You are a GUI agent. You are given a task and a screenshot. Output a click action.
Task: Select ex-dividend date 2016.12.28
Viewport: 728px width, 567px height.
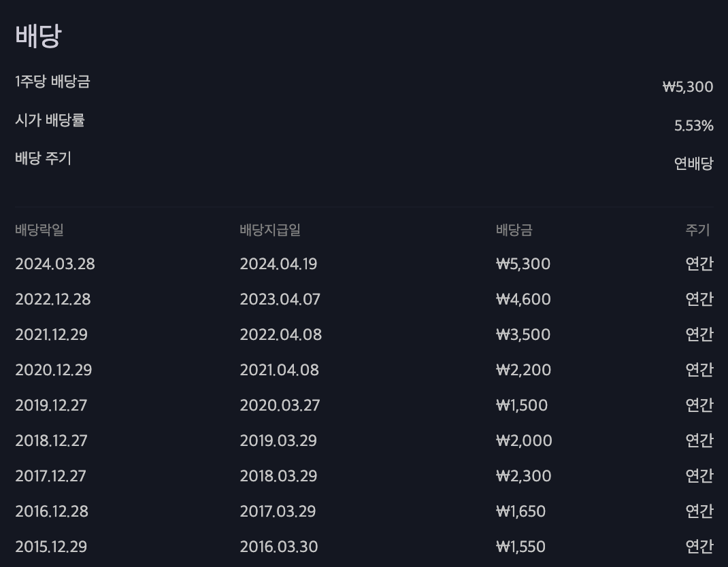(52, 511)
